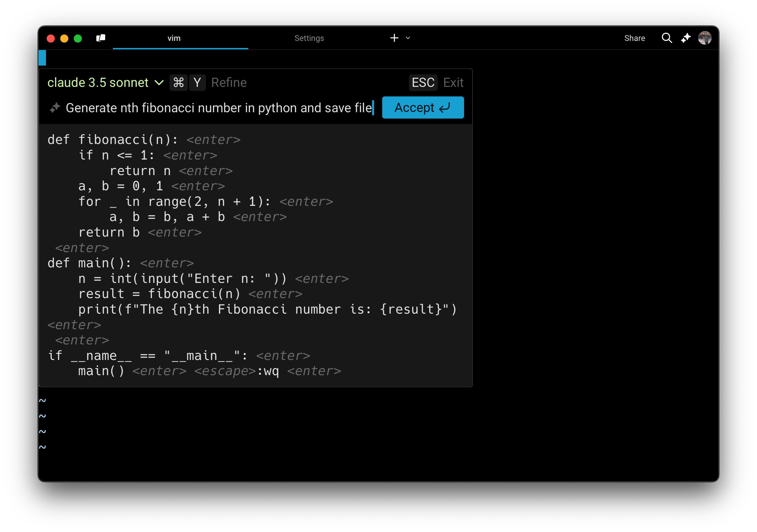
Task: Click Exit next to ESC key
Action: (x=453, y=82)
